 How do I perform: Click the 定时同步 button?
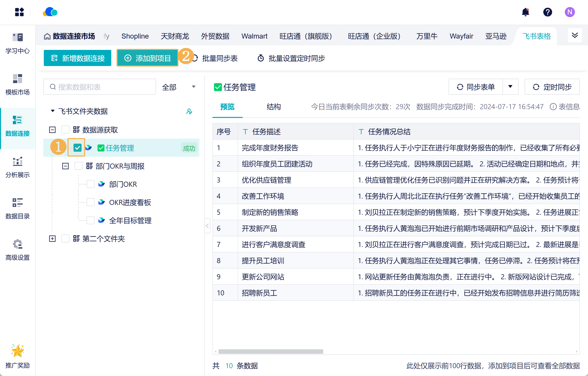click(x=552, y=87)
